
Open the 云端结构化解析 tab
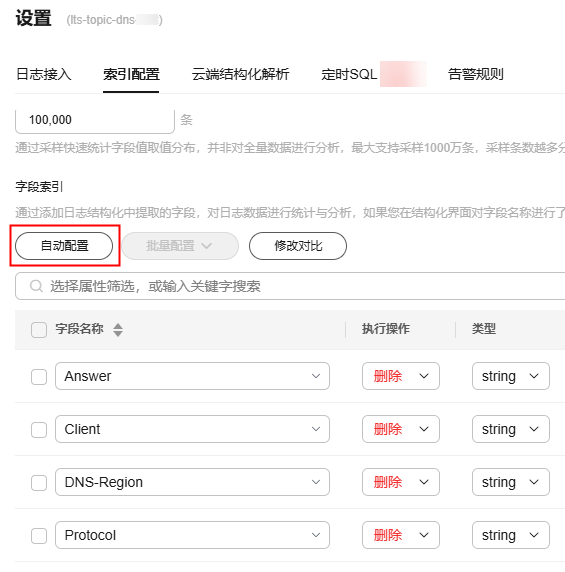pyautogui.click(x=240, y=74)
